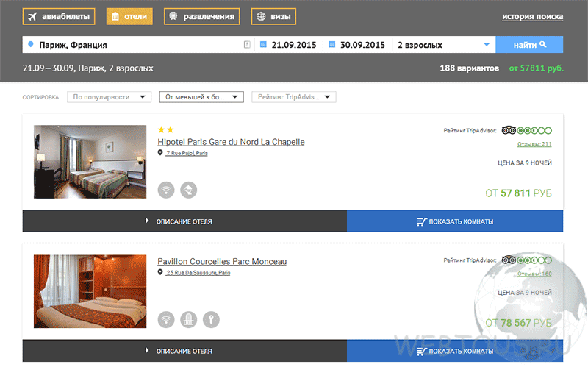Click the Париж, Франция destination field
588x367 pixels.
pos(138,45)
